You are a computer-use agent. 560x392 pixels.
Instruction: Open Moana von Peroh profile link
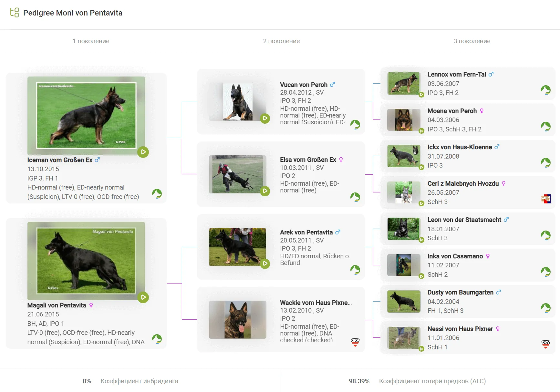pyautogui.click(x=452, y=111)
